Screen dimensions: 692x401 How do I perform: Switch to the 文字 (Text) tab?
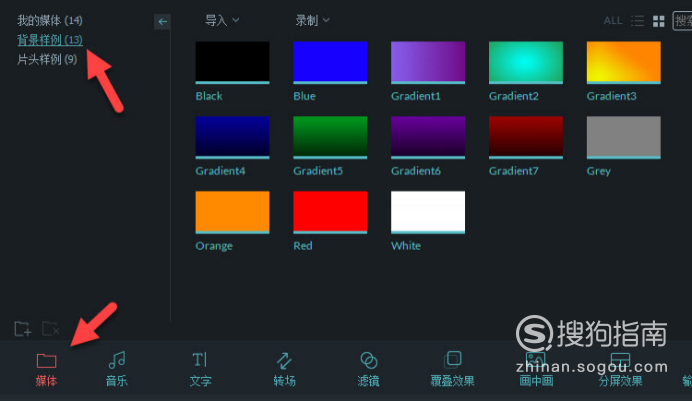pyautogui.click(x=200, y=370)
